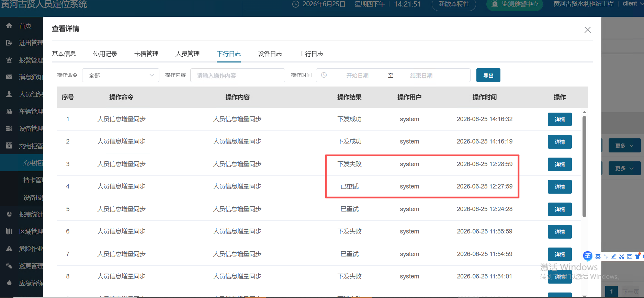Open the 报表统计 chart icon in the sidebar
Viewport: 644px width, 298px height.
[9, 214]
